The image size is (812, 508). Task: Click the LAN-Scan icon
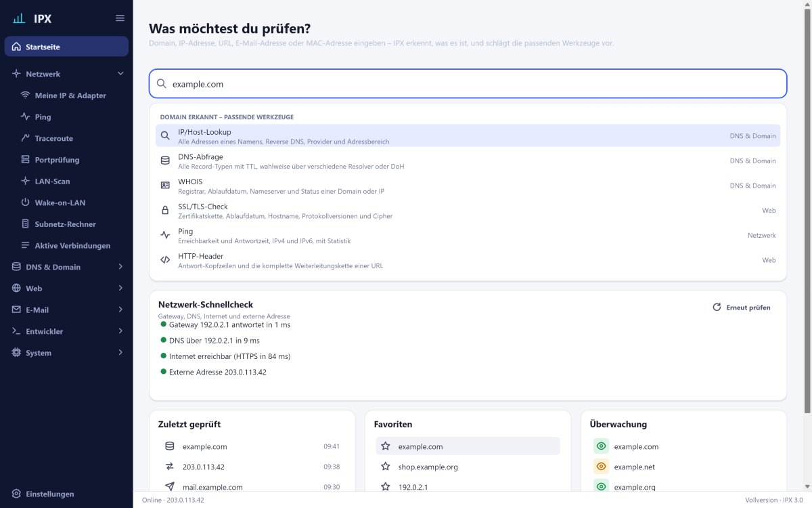26,181
